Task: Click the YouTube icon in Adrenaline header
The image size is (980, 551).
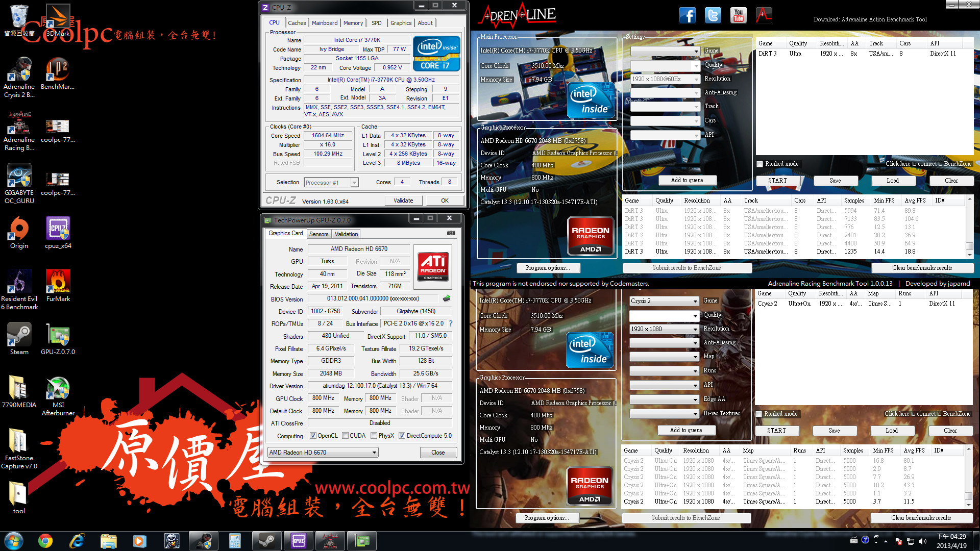Action: click(x=739, y=15)
